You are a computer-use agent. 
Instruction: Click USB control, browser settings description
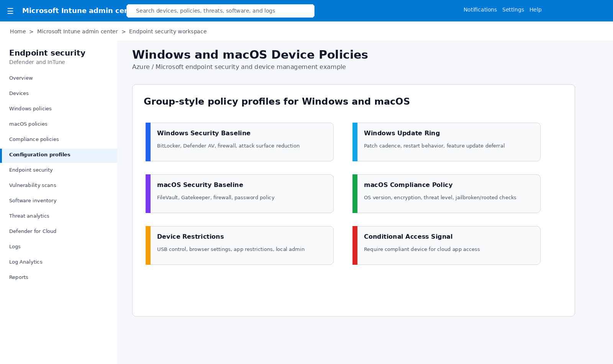click(231, 249)
